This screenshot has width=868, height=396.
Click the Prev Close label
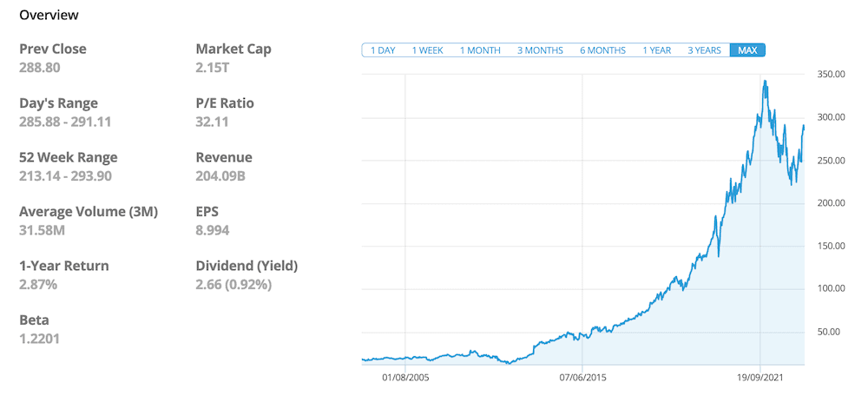(53, 49)
